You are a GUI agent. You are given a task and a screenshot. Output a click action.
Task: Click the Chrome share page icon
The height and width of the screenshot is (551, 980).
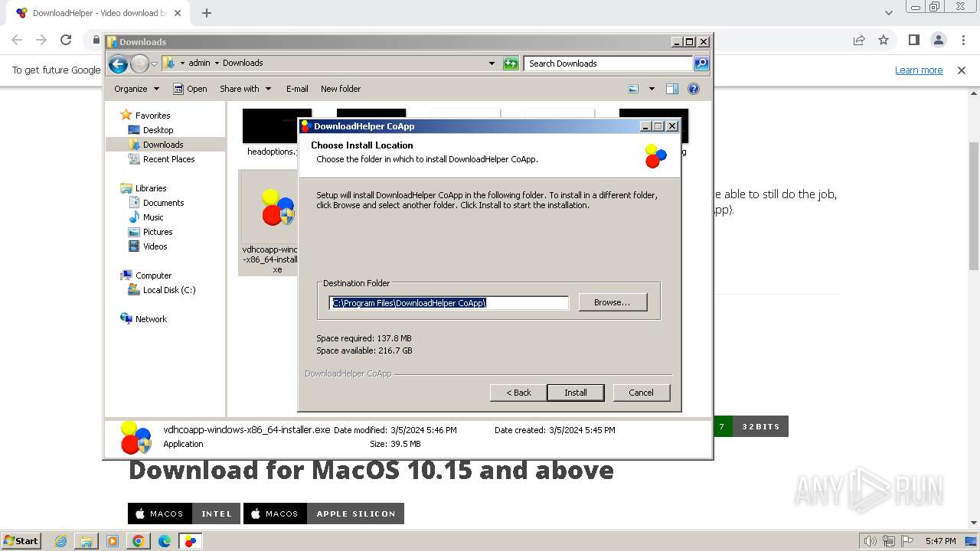click(859, 40)
